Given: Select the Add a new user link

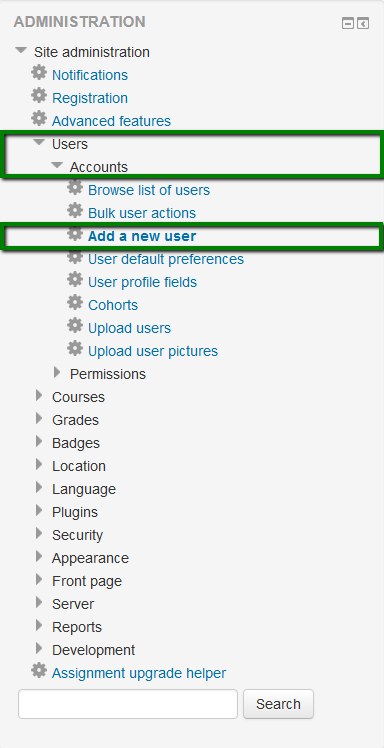Looking at the screenshot, I should 142,236.
